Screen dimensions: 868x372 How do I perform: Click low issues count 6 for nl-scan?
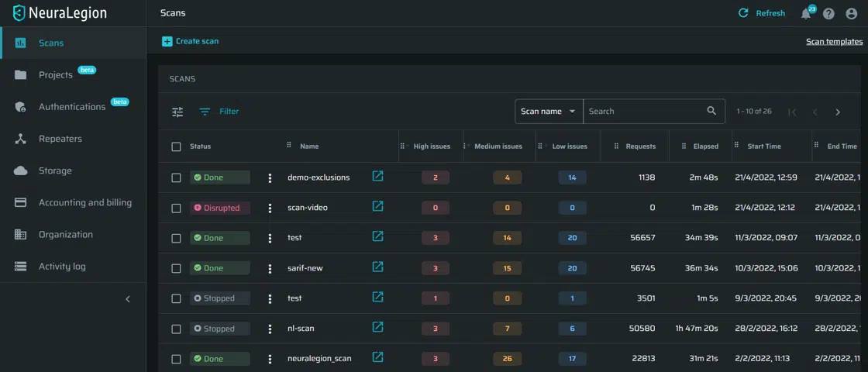[x=572, y=329]
